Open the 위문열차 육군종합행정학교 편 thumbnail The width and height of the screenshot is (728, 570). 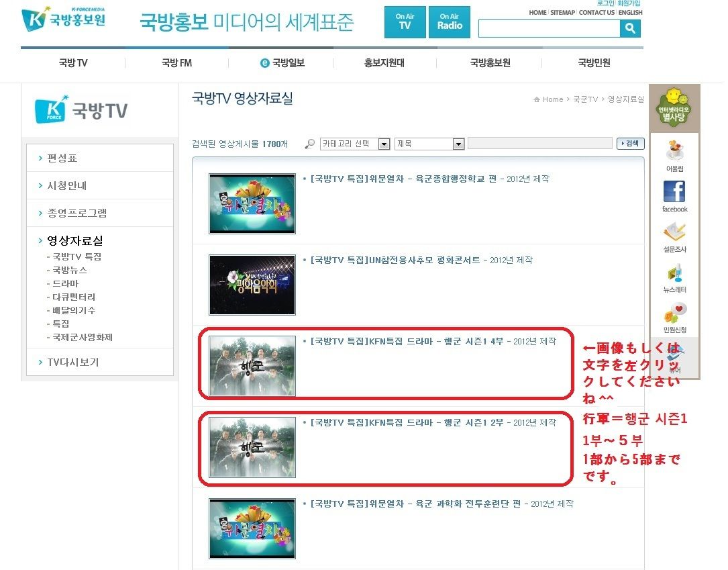coord(252,203)
